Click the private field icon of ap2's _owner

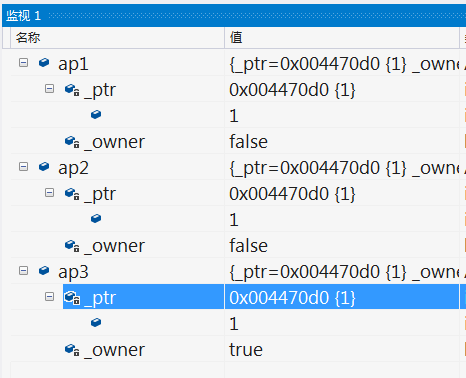point(72,246)
